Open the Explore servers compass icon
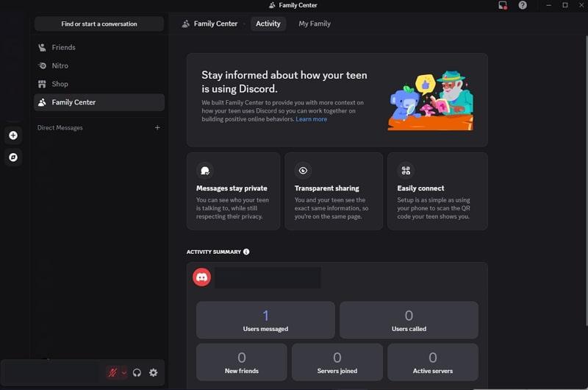This screenshot has width=588, height=390. coord(13,157)
